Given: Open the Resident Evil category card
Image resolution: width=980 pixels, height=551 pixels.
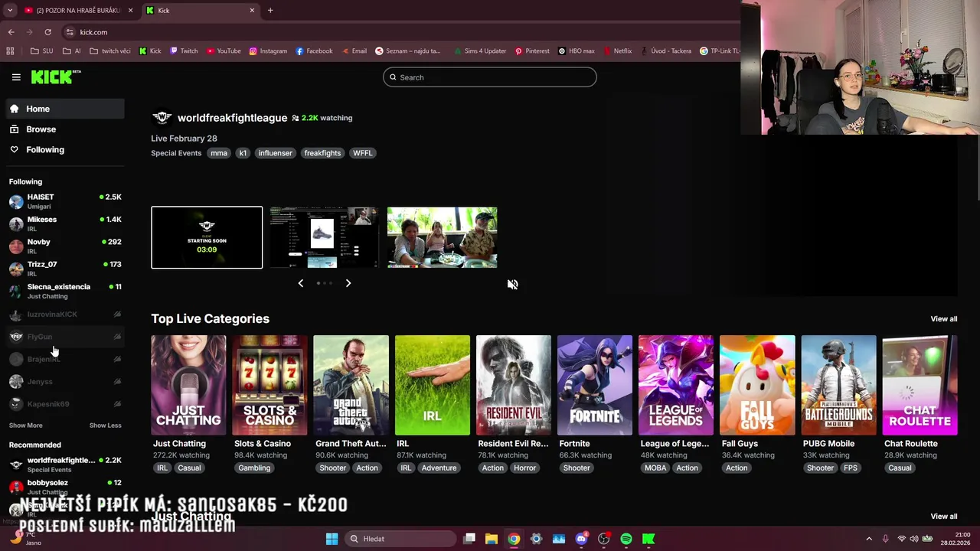Looking at the screenshot, I should 514,385.
